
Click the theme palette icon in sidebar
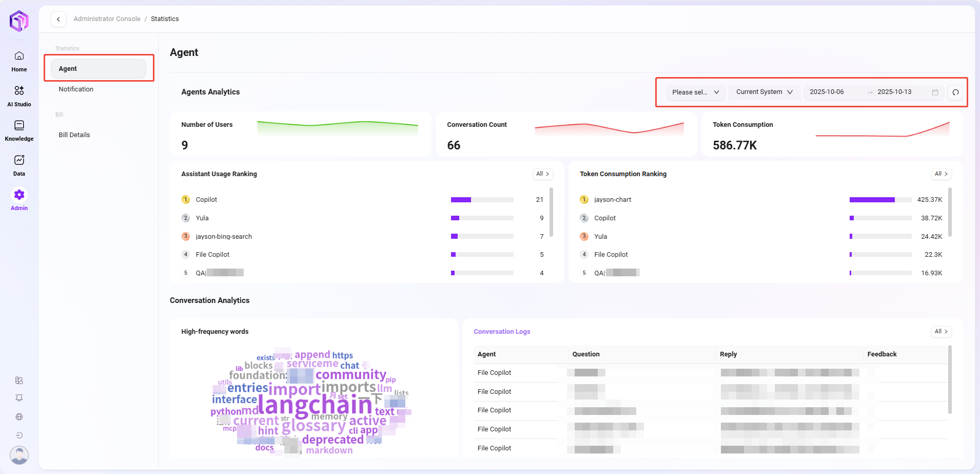click(19, 381)
